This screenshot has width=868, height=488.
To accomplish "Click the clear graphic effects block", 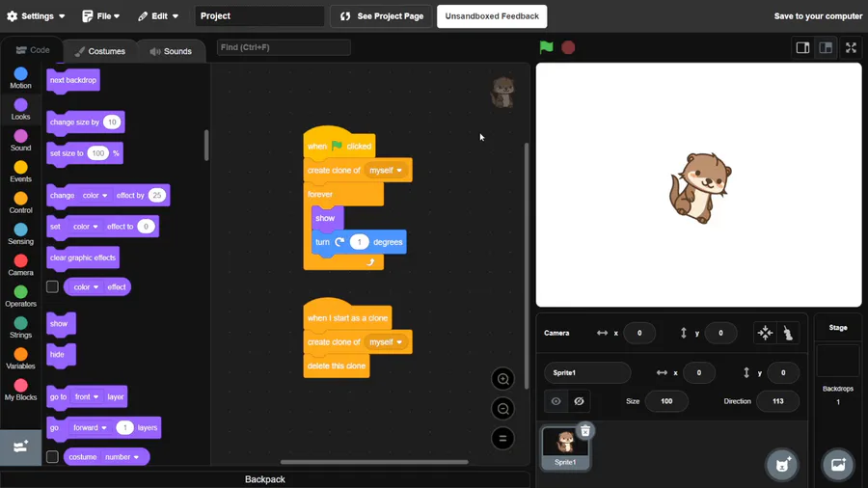I will [83, 258].
